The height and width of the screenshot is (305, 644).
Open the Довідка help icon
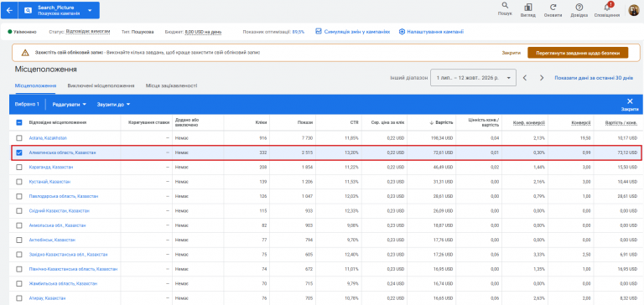[x=579, y=10]
